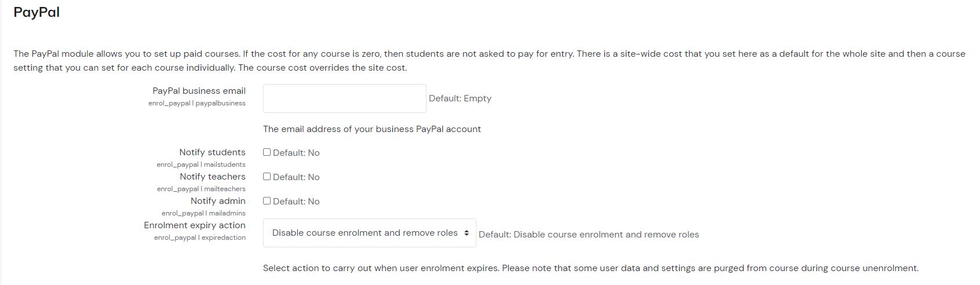Click the business PayPal account help text
The image size is (980, 285).
(372, 129)
